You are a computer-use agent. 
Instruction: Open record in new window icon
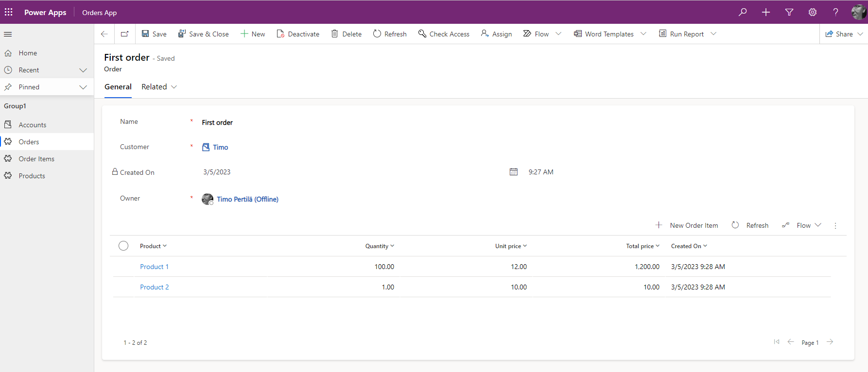coord(125,34)
